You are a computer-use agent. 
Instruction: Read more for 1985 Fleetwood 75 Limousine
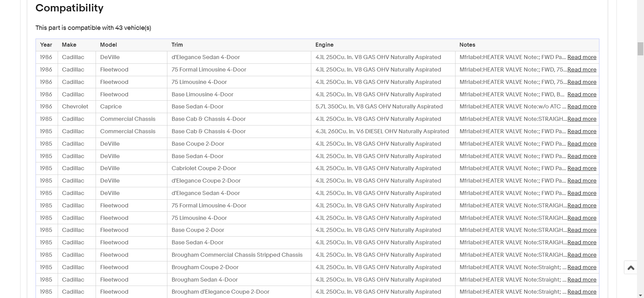[582, 218]
